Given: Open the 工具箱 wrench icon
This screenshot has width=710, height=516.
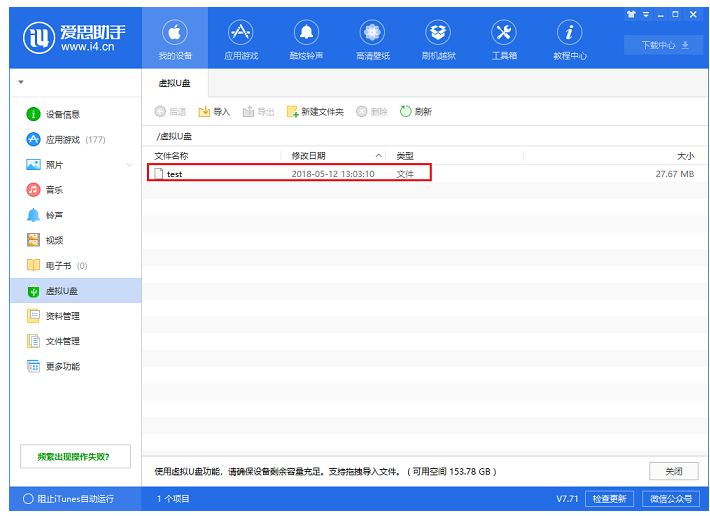Looking at the screenshot, I should click(504, 33).
